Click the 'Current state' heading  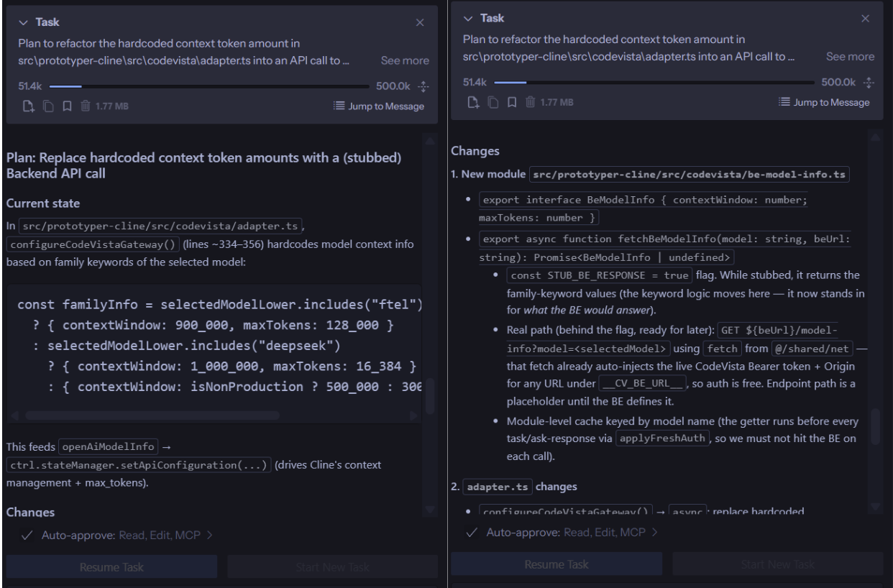coord(43,203)
